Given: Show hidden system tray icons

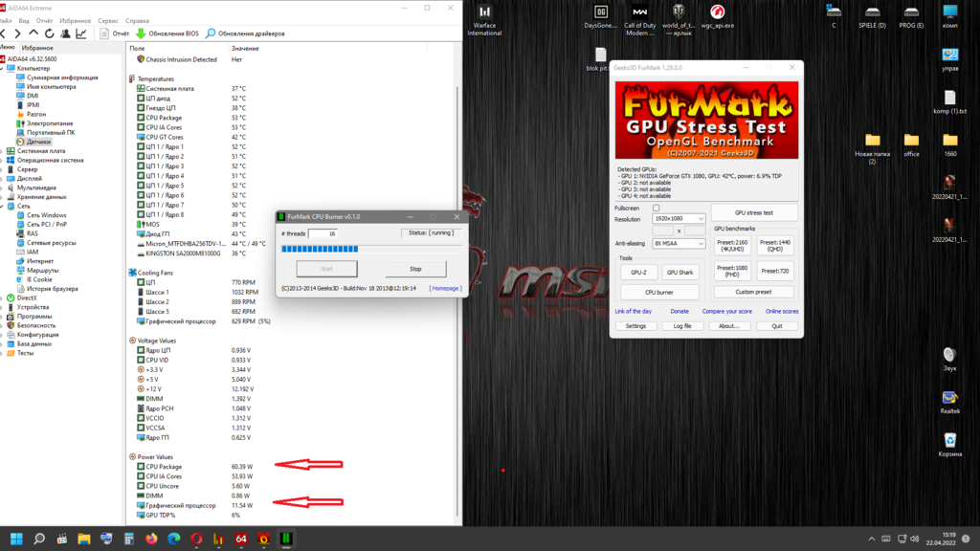Looking at the screenshot, I should (871, 539).
